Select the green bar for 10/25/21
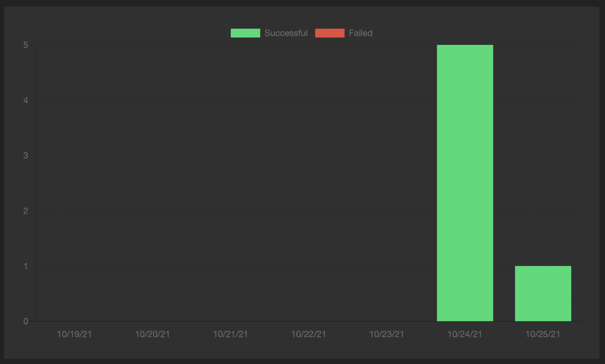605x364 pixels. pos(543,293)
